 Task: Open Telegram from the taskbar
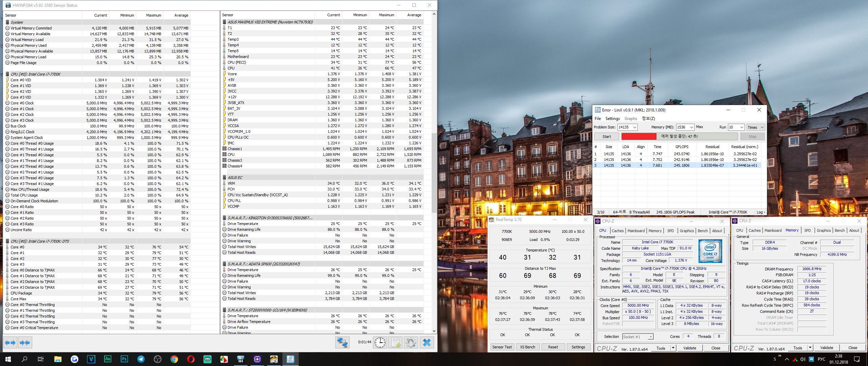(x=141, y=359)
